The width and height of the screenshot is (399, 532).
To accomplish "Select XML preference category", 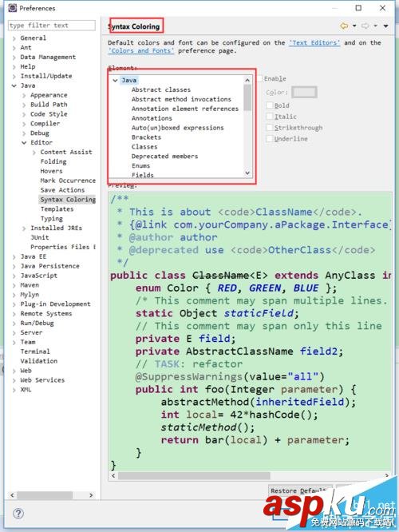I will [x=26, y=390].
